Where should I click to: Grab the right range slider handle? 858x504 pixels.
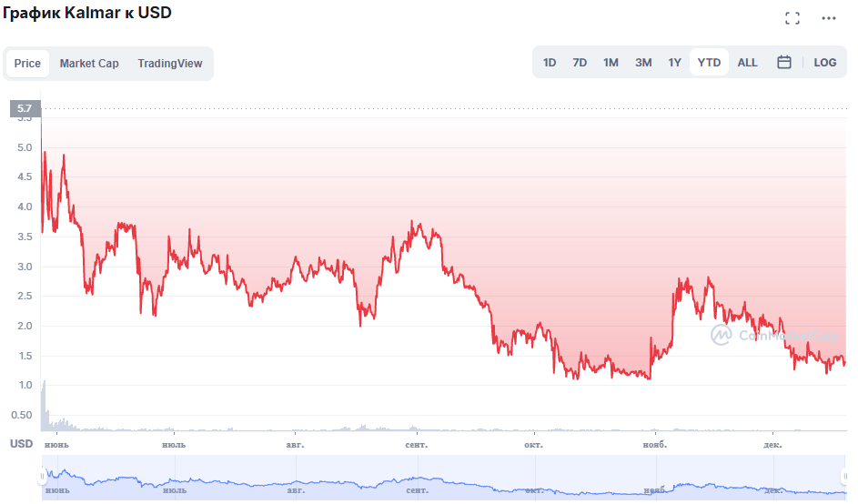[844, 476]
